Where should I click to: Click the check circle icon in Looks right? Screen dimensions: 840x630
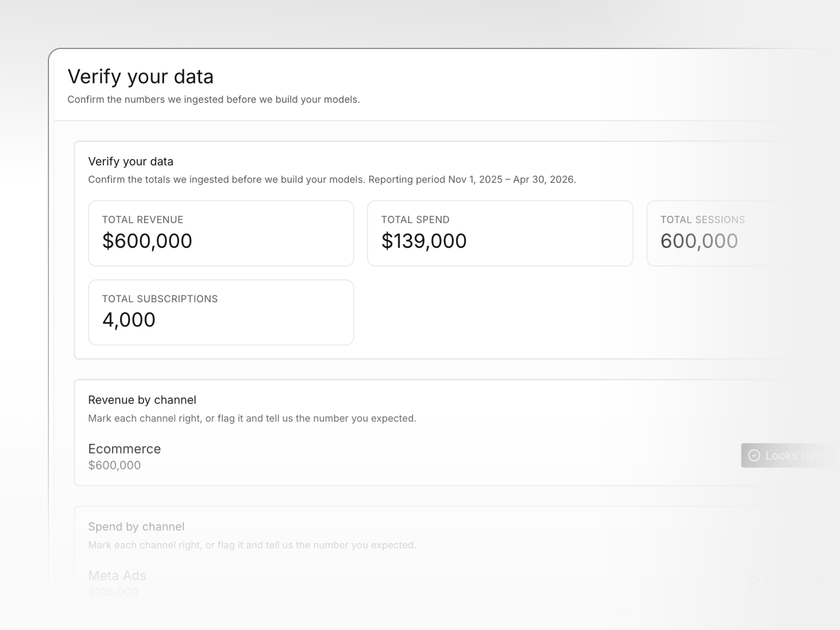pyautogui.click(x=754, y=456)
